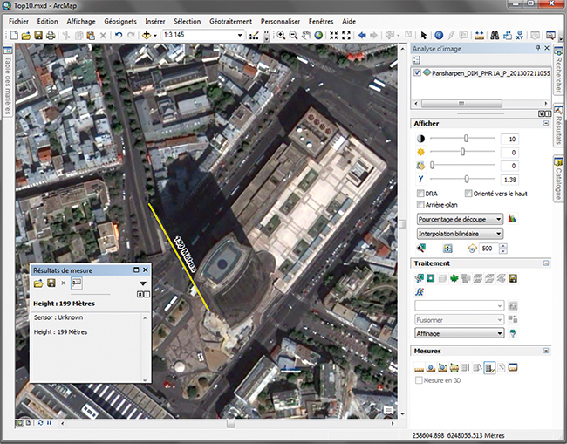The width and height of the screenshot is (567, 444).
Task: Open Pourcentage de découpe dropdown
Action: pos(460,219)
